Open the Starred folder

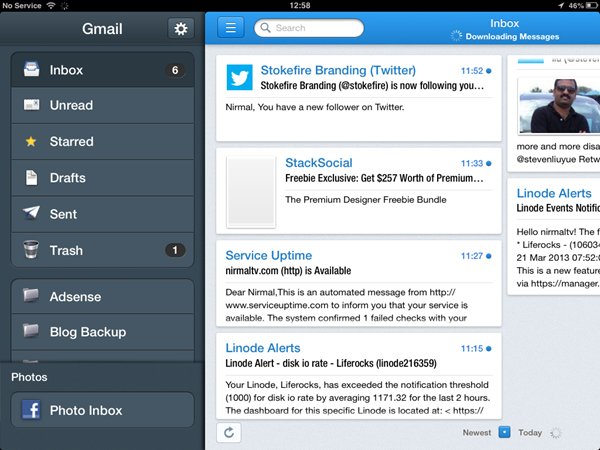(103, 142)
